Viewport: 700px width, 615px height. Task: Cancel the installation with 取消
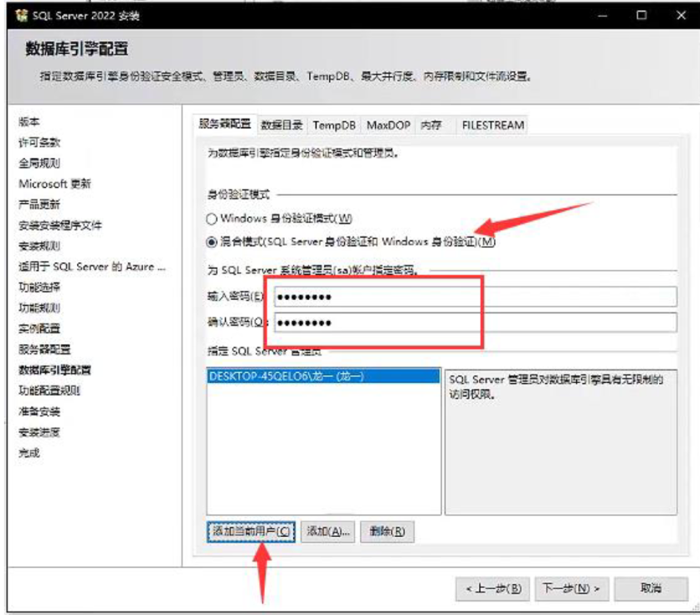[x=651, y=588]
